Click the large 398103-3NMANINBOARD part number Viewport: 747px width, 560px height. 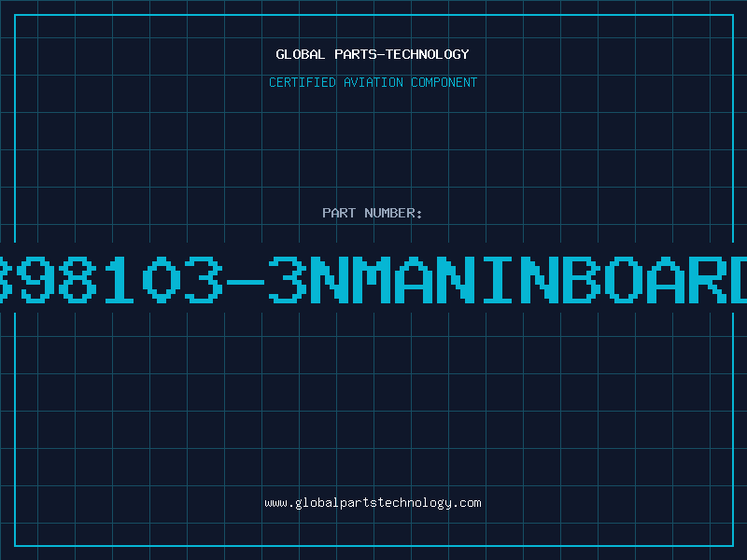(x=373, y=279)
